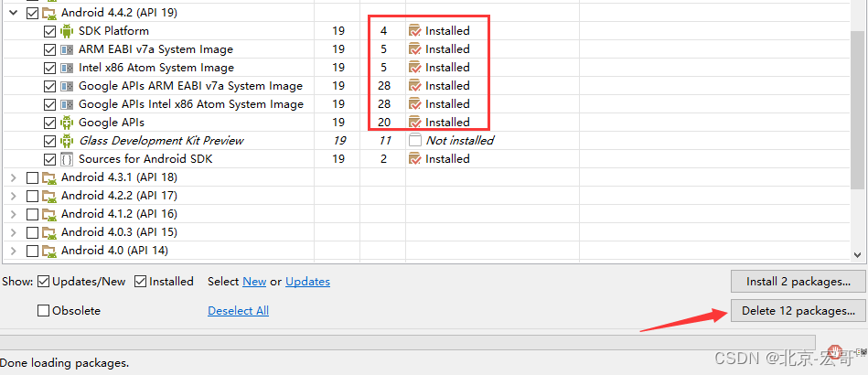Click the Not installed status text
This screenshot has height=375, width=868.
click(x=460, y=141)
